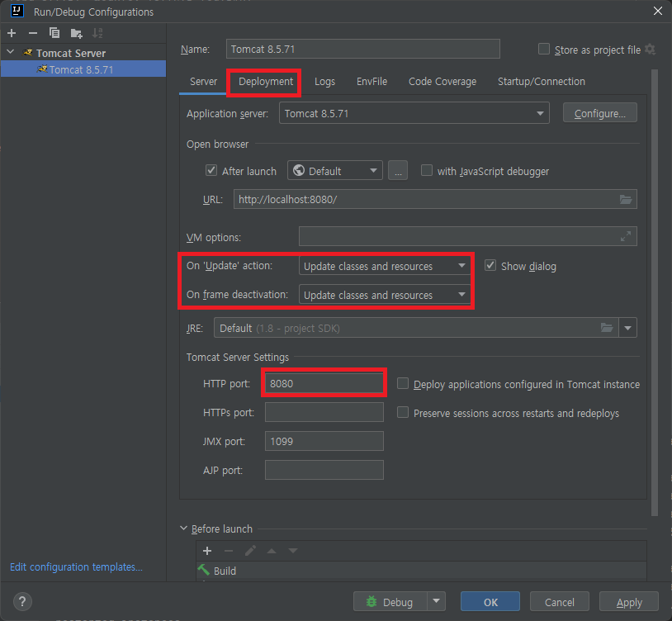Open Edit configuration templates link

[76, 566]
